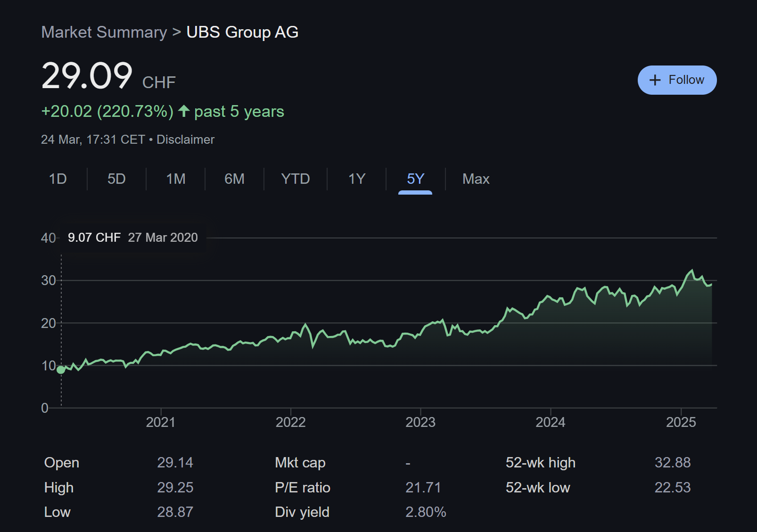The width and height of the screenshot is (757, 532).
Task: Click the green data point dot on chart
Action: (x=61, y=369)
